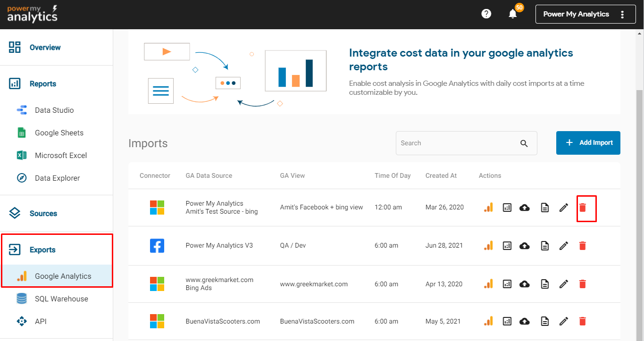Viewport: 644px width, 341px height.
Task: Collapse the Exports sidebar section
Action: [x=42, y=250]
